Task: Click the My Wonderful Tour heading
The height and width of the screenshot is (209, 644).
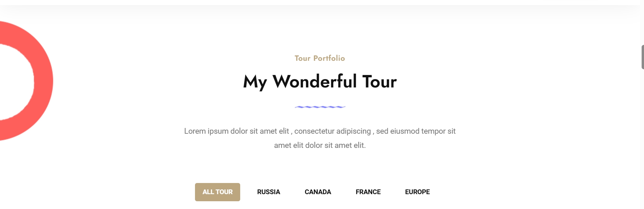Action: pos(320,82)
